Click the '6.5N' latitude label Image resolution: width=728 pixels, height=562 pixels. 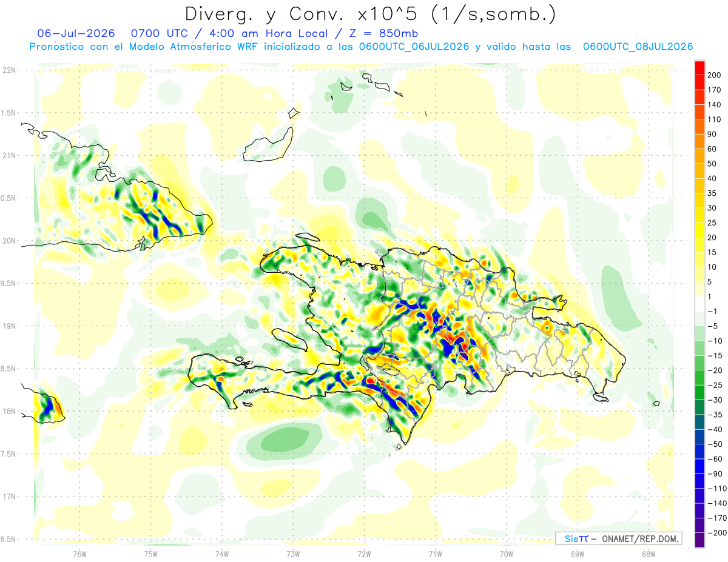pyautogui.click(x=9, y=539)
